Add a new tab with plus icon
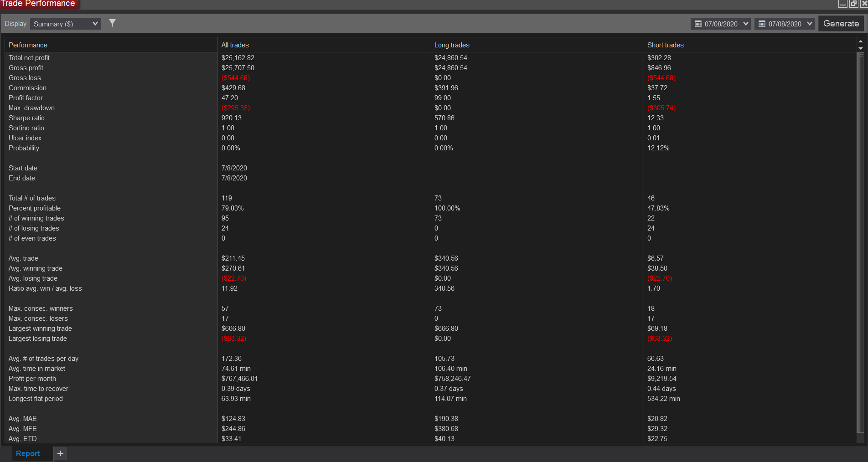 click(x=60, y=453)
